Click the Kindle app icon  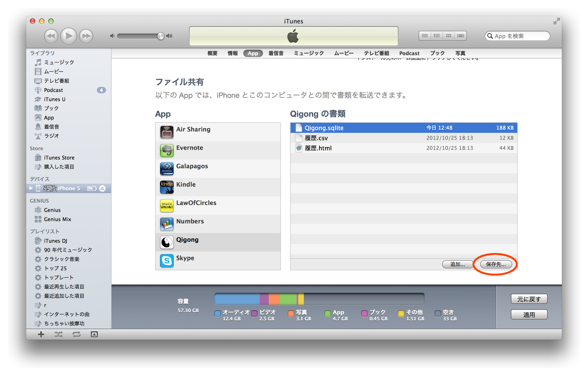(167, 187)
